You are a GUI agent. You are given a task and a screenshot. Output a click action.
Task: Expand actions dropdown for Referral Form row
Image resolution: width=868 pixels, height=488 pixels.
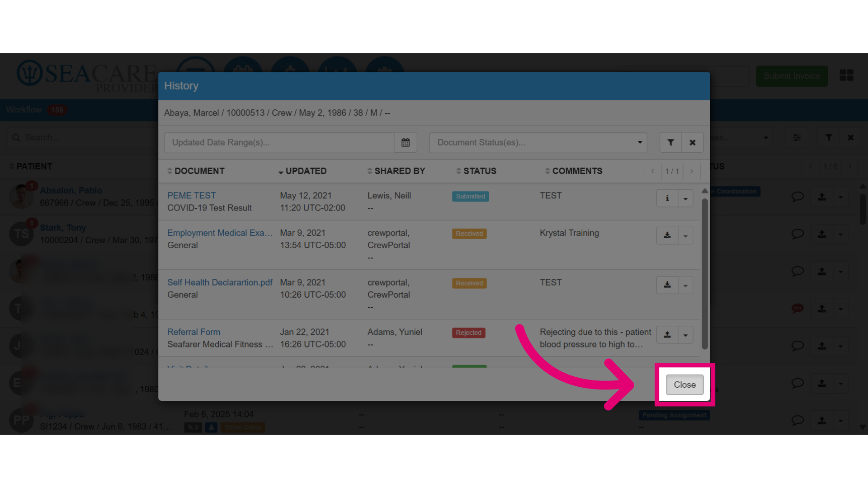click(x=685, y=335)
